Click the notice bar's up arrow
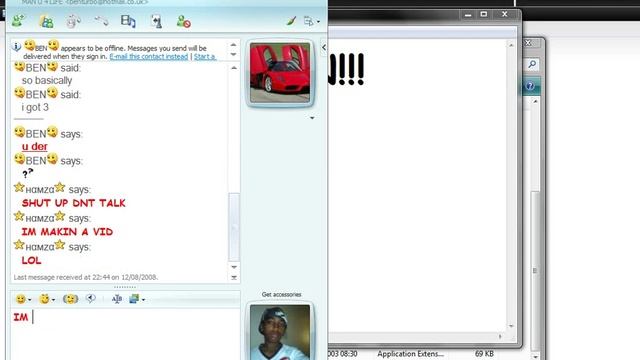This screenshot has width=640, height=360. [233, 45]
